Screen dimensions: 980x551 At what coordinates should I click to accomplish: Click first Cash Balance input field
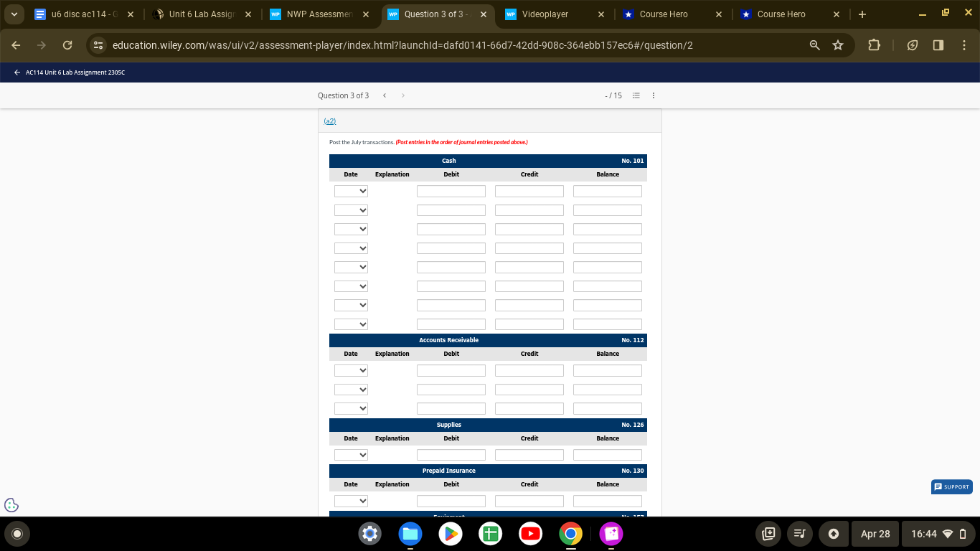[x=608, y=192]
